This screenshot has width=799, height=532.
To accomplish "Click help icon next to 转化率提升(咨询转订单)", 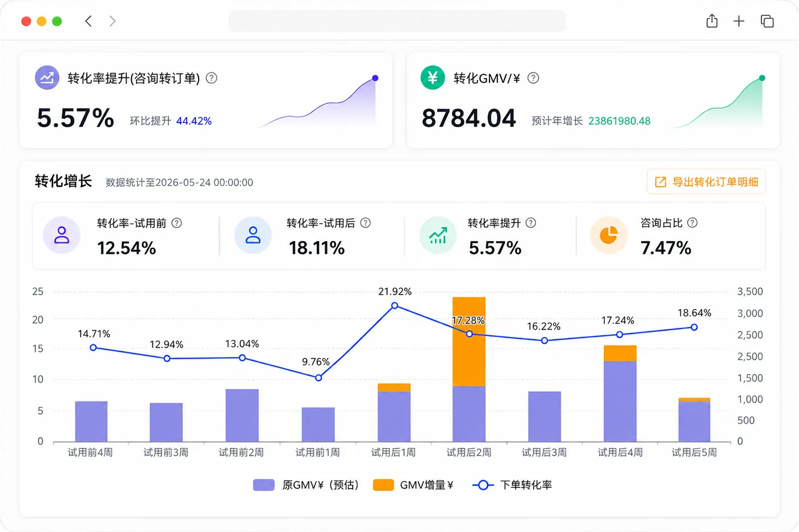I will (x=212, y=78).
